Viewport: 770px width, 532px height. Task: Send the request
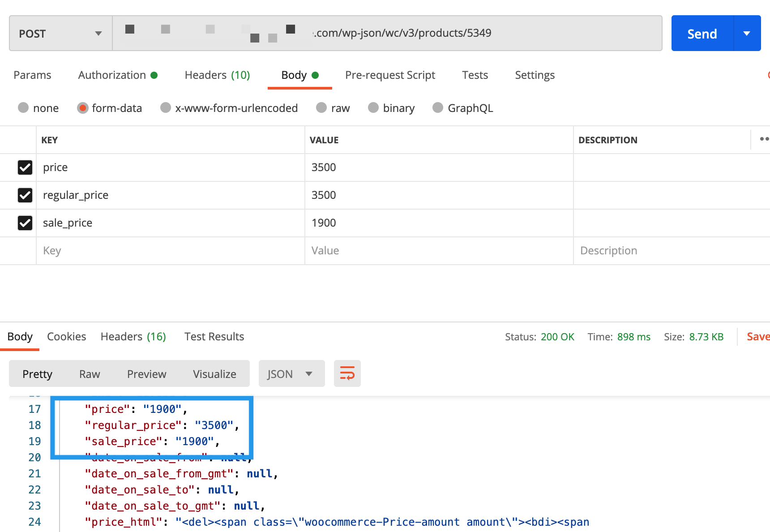702,34
